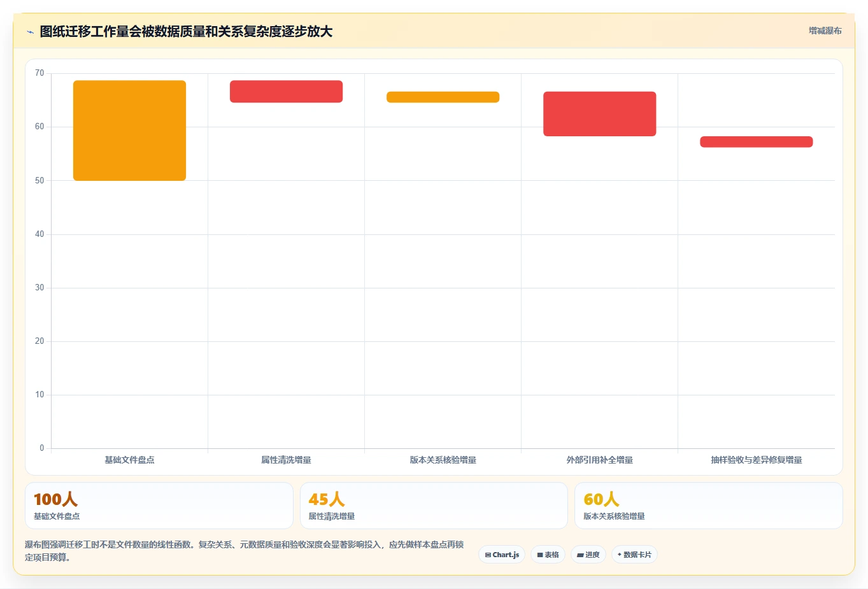Click the x-axis label 基础文件盘点
The width and height of the screenshot is (868, 589).
click(x=129, y=460)
